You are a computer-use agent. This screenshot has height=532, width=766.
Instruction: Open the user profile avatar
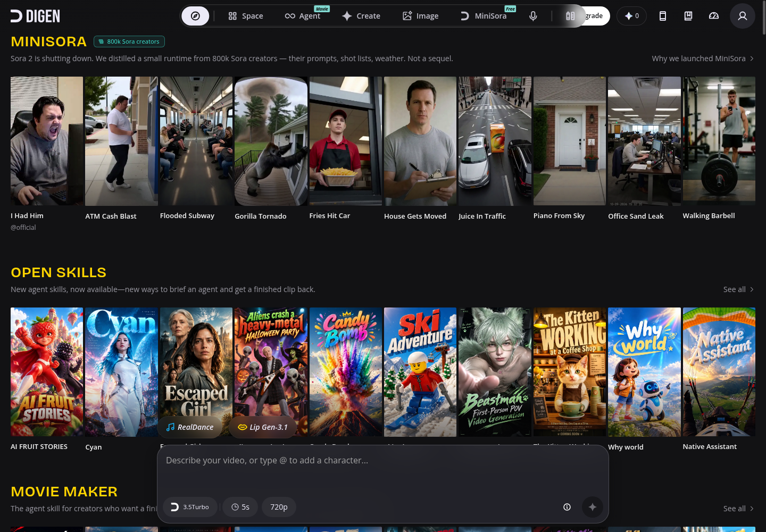point(743,16)
